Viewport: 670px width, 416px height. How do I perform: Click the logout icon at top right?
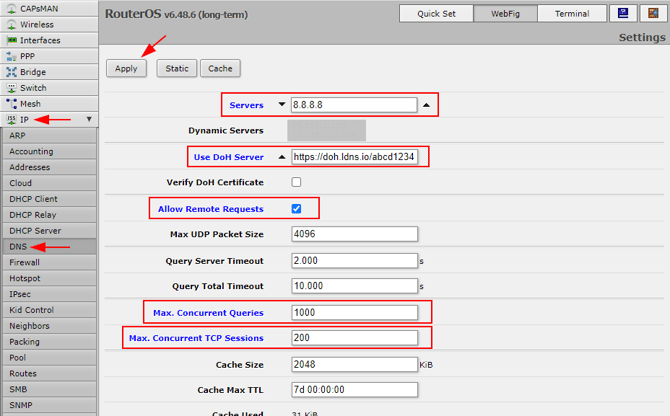pyautogui.click(x=651, y=13)
